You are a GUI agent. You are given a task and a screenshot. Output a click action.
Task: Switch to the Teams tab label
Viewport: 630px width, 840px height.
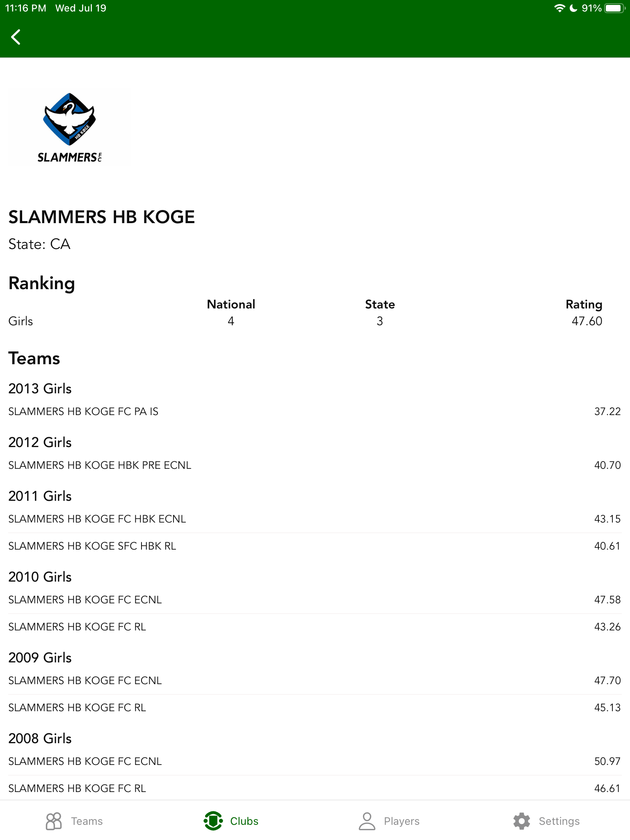[x=87, y=821]
